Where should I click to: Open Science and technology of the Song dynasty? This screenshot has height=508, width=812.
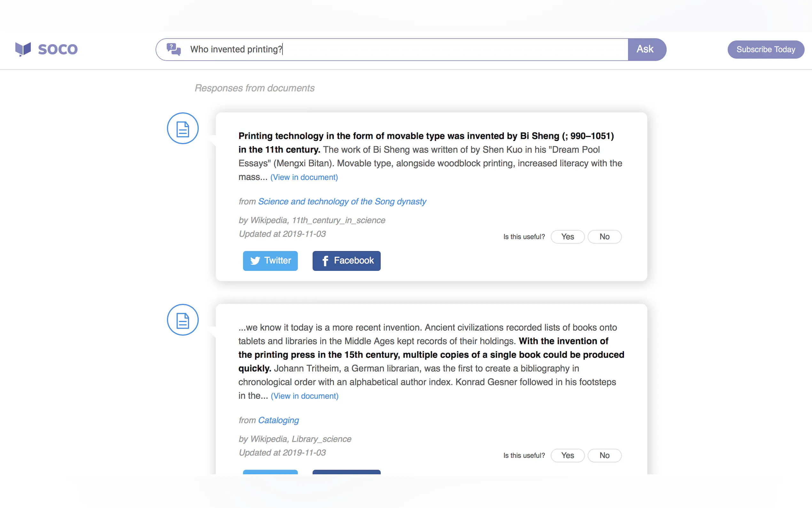(342, 202)
